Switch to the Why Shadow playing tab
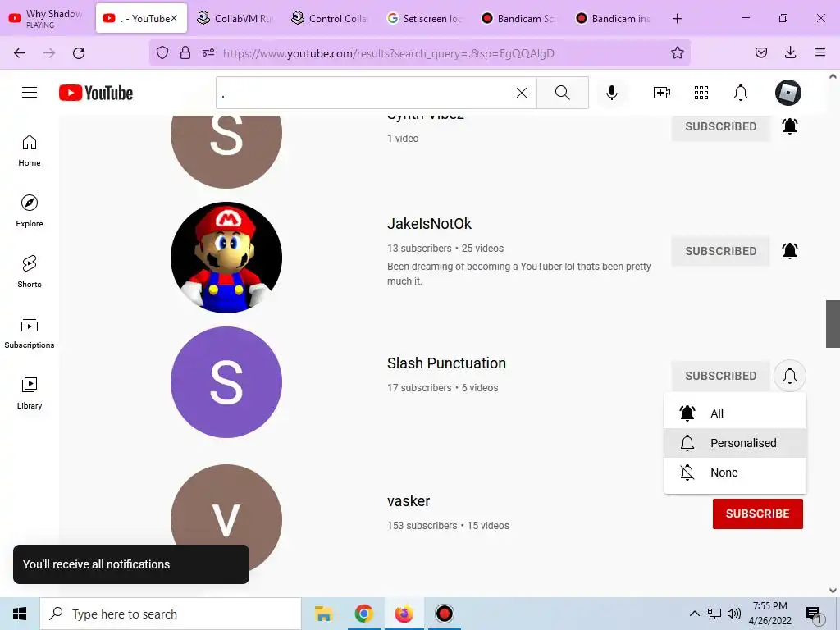The height and width of the screenshot is (630, 840). tap(47, 19)
